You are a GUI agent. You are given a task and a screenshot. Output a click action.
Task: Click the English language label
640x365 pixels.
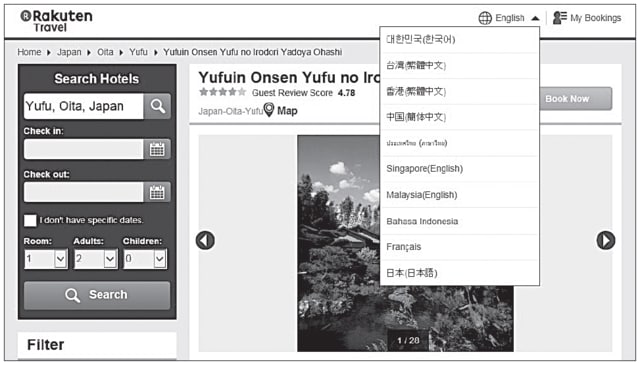(509, 18)
